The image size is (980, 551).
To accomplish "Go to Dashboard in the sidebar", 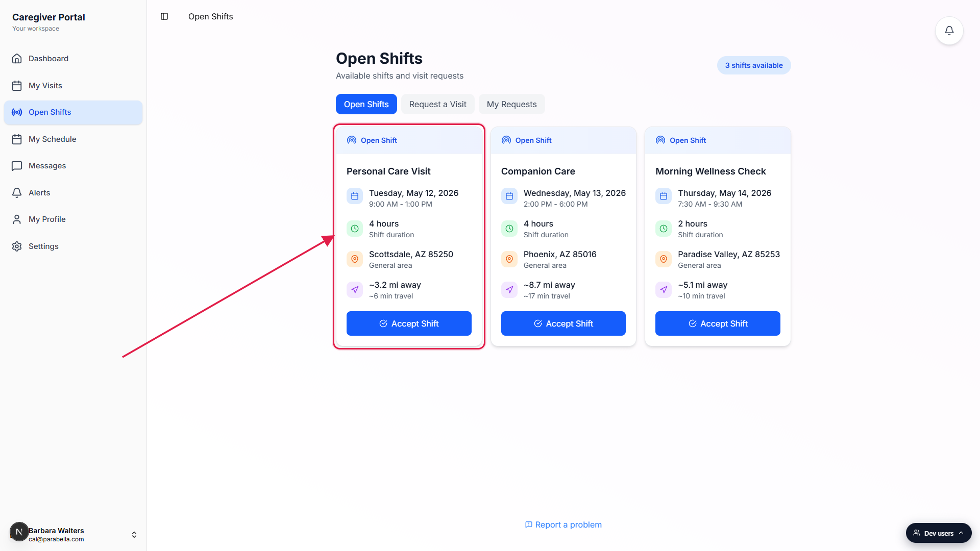I will (73, 59).
